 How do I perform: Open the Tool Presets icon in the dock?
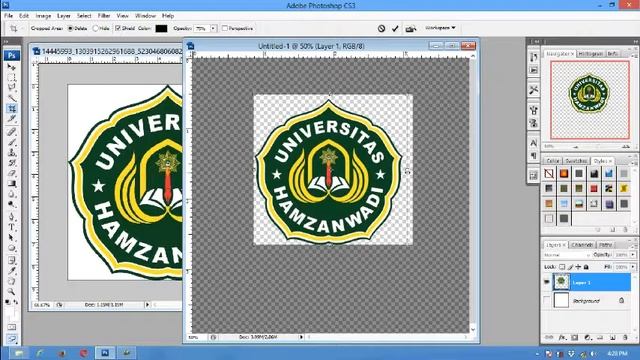click(533, 90)
